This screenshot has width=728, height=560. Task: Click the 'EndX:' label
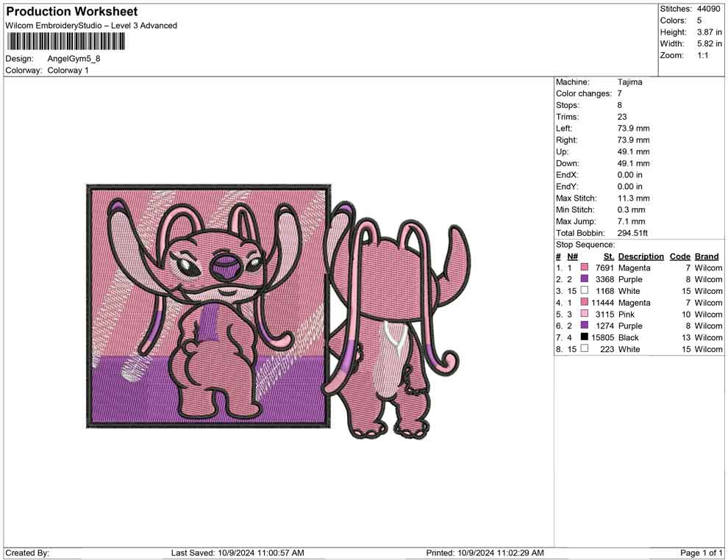(x=567, y=175)
